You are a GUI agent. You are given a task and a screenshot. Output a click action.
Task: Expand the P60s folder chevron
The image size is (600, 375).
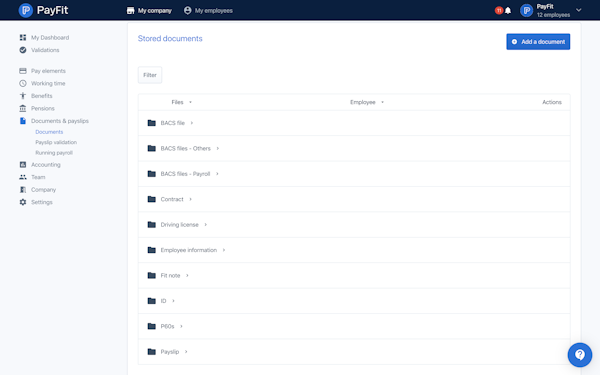pos(181,326)
